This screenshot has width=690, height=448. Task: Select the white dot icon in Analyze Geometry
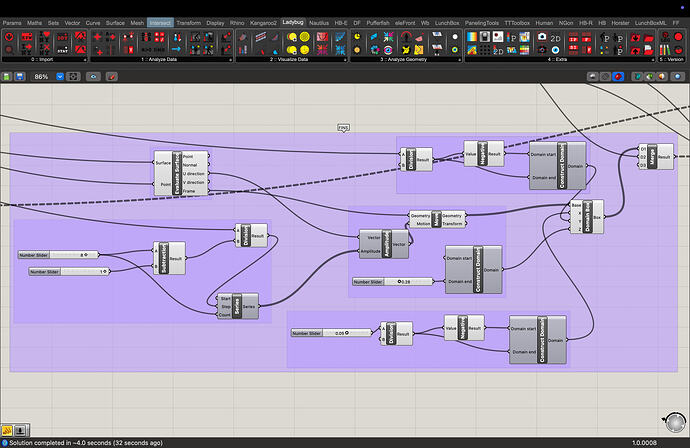coord(455,37)
